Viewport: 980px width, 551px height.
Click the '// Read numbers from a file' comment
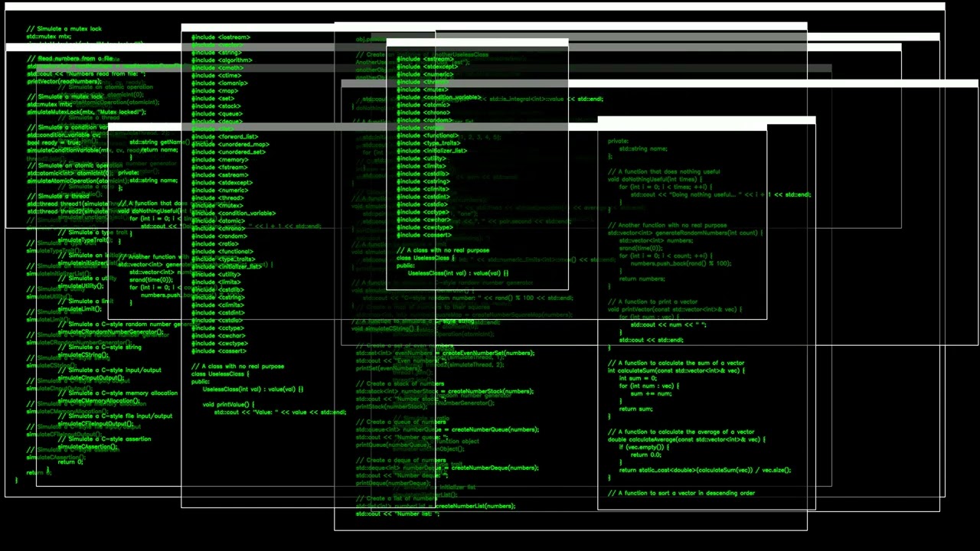(x=70, y=58)
